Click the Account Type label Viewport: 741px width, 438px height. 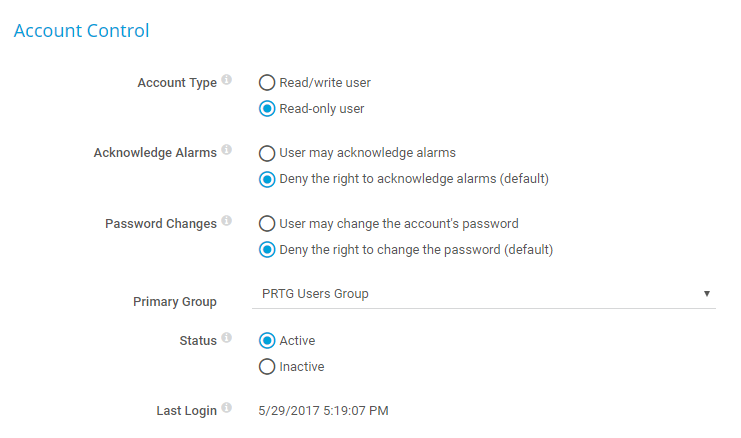click(177, 83)
